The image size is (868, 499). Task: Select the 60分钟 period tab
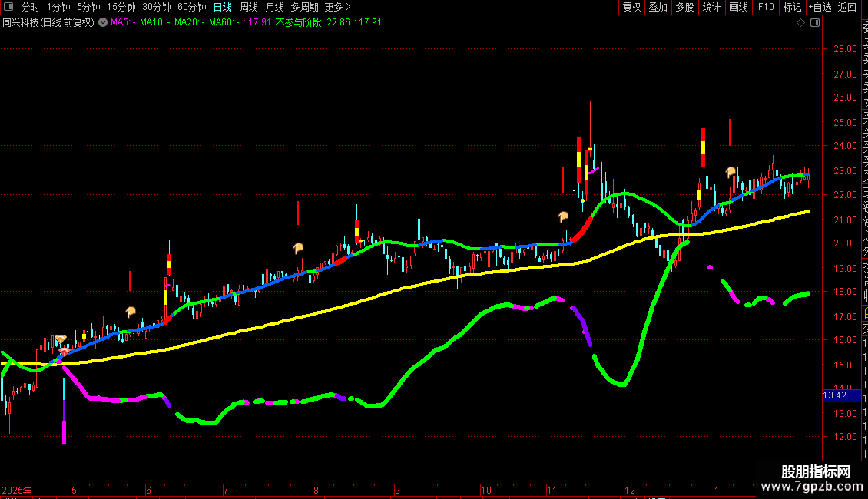(192, 7)
